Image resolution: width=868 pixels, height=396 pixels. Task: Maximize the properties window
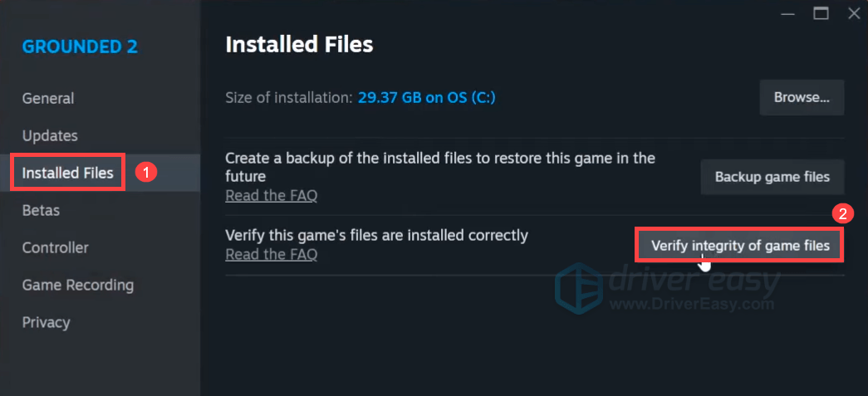821,12
